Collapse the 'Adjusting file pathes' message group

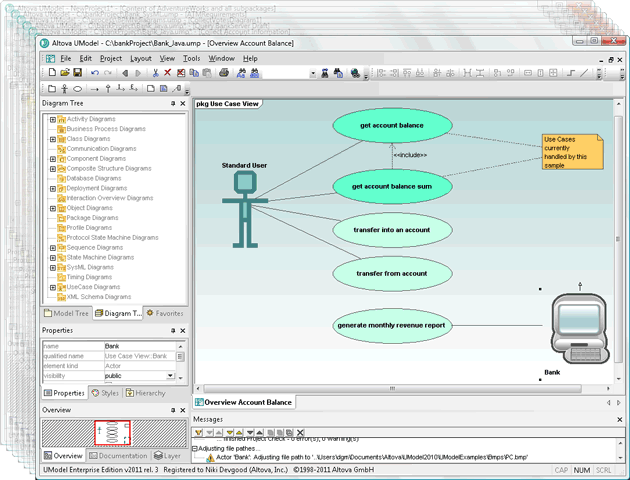pyautogui.click(x=195, y=448)
